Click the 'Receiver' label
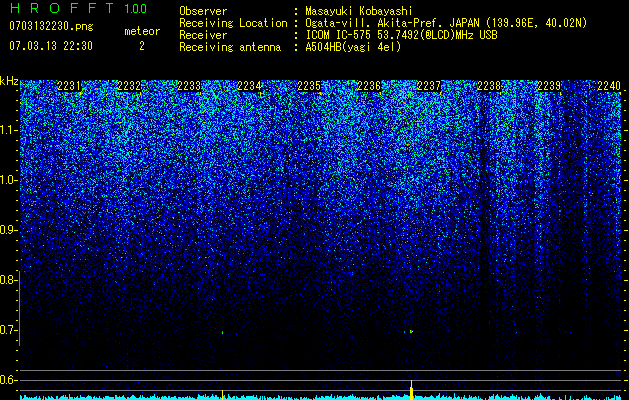The image size is (629, 400). point(203,35)
